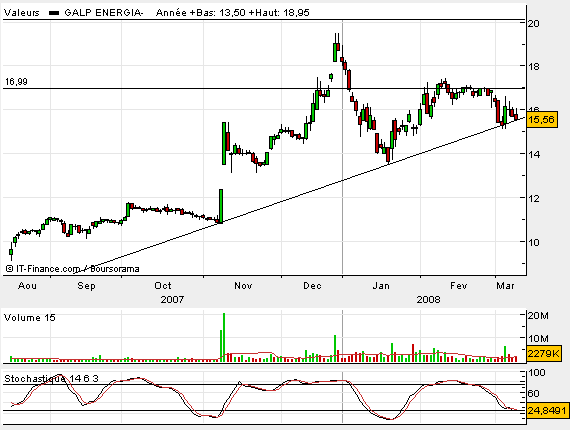The width and height of the screenshot is (570, 430).
Task: Click the '20M' volume axis label
Action: click(x=538, y=316)
